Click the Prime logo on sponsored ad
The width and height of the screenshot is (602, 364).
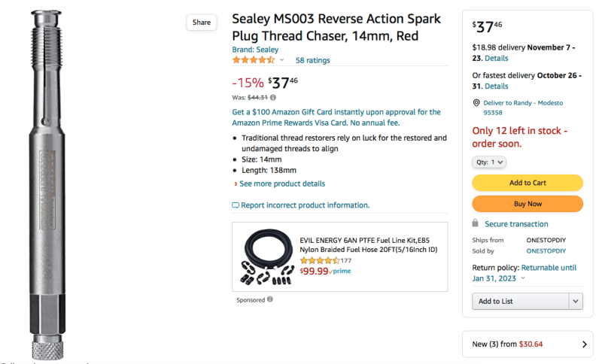(342, 271)
